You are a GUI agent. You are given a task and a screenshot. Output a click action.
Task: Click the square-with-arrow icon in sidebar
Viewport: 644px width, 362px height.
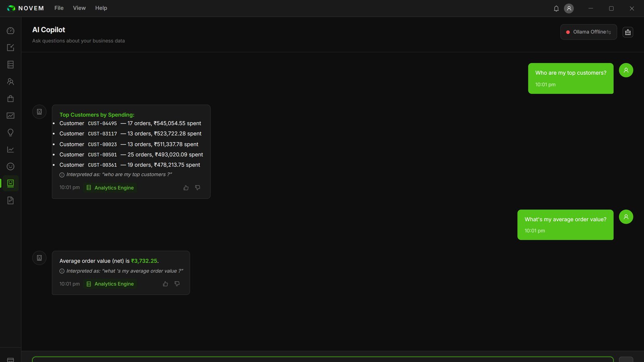10,47
